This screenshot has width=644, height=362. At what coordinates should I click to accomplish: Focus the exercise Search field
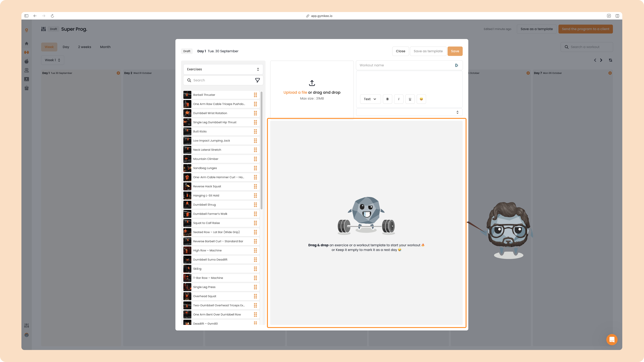[223, 80]
